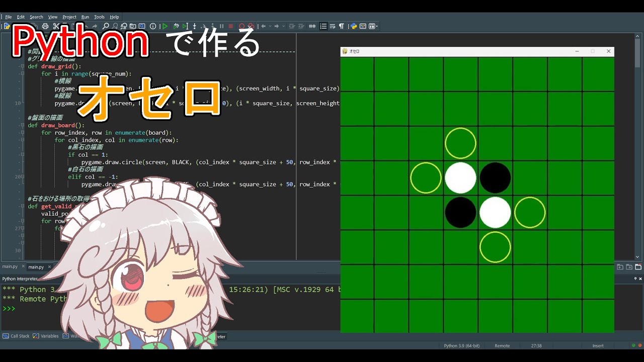
Task: Click 'Python 3.9 (64-bit)' in status bar
Action: (x=461, y=346)
